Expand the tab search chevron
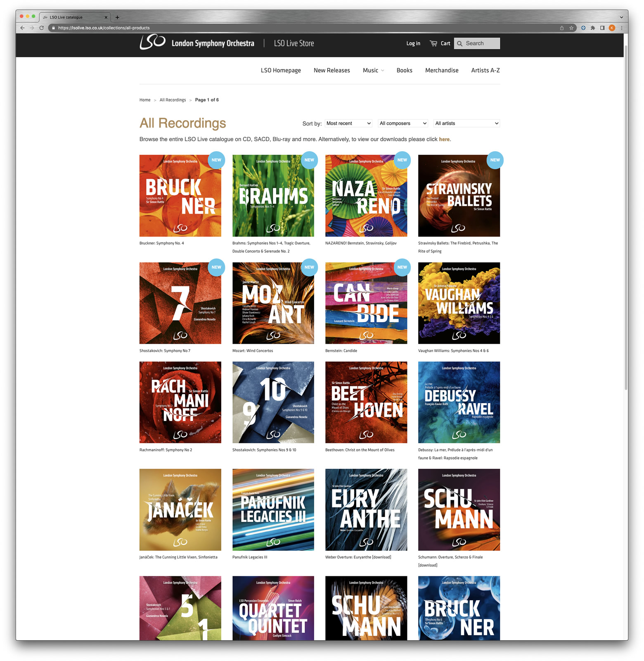The height and width of the screenshot is (661, 644). [621, 17]
